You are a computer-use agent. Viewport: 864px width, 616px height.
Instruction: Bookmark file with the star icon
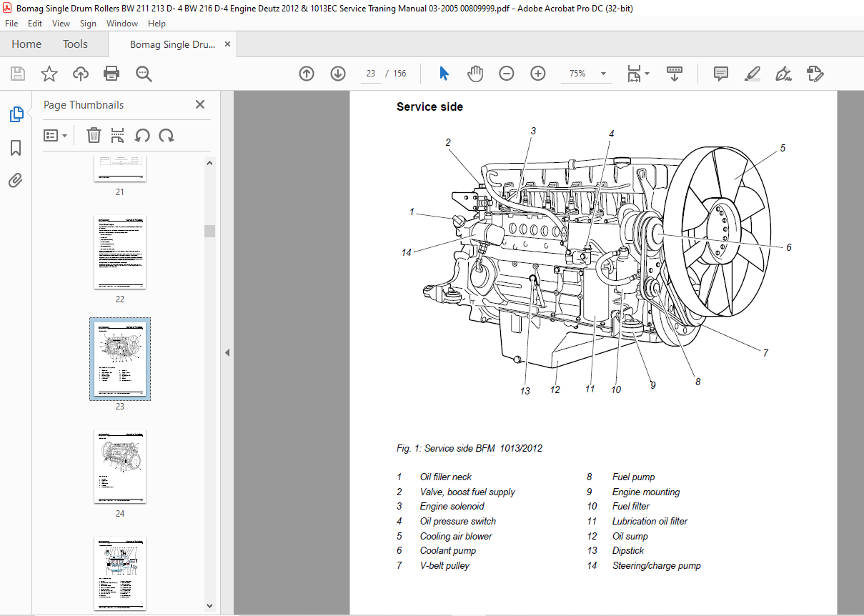(49, 74)
